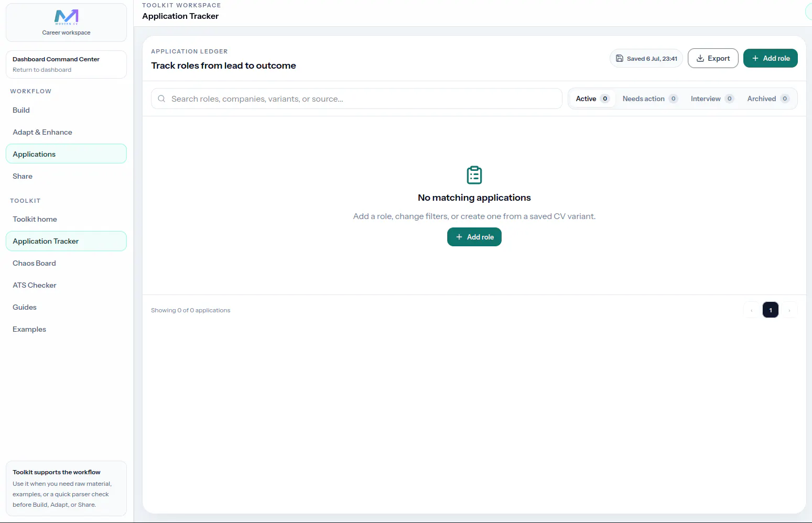
Task: Go to previous page arrow
Action: pos(752,310)
